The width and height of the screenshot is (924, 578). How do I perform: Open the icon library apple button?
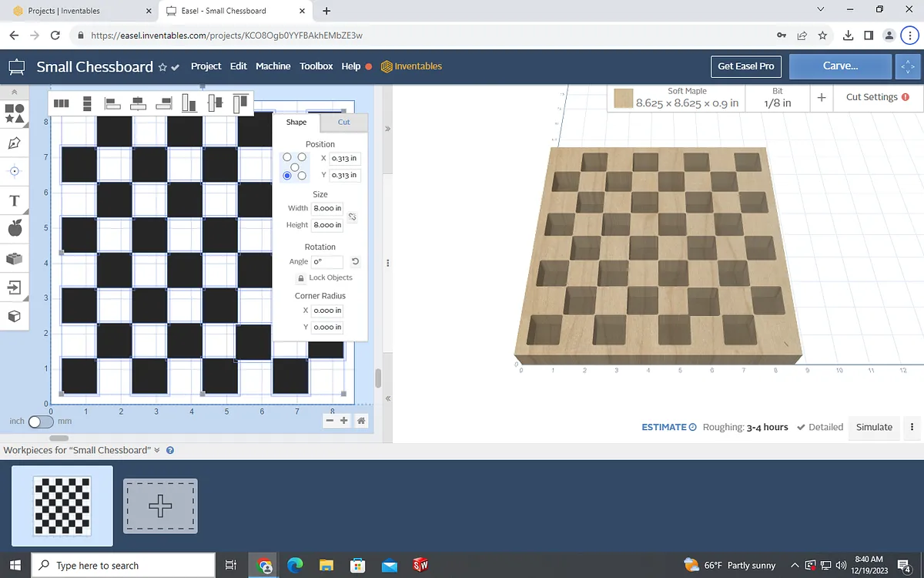click(14, 229)
